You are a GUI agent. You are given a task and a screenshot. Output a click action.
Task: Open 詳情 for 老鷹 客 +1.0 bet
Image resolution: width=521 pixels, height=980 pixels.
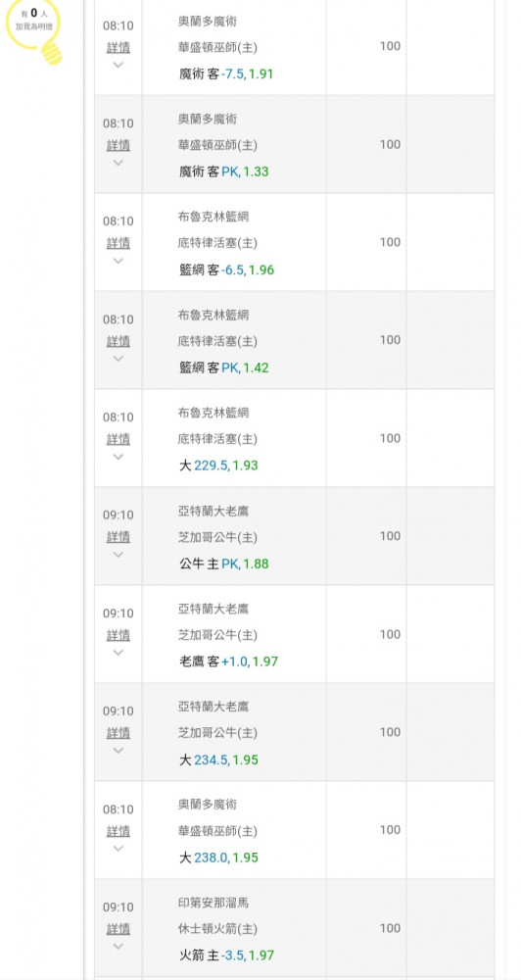[x=118, y=635]
